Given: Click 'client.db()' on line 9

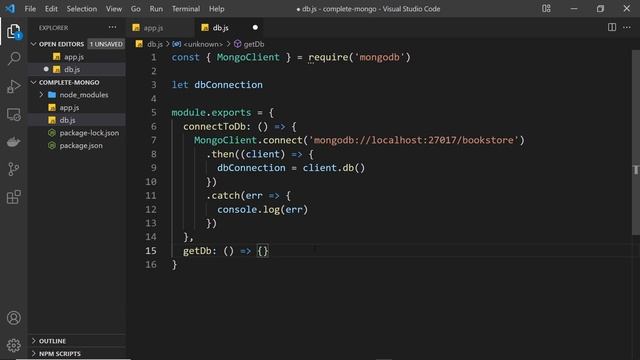Looking at the screenshot, I should pos(334,168).
